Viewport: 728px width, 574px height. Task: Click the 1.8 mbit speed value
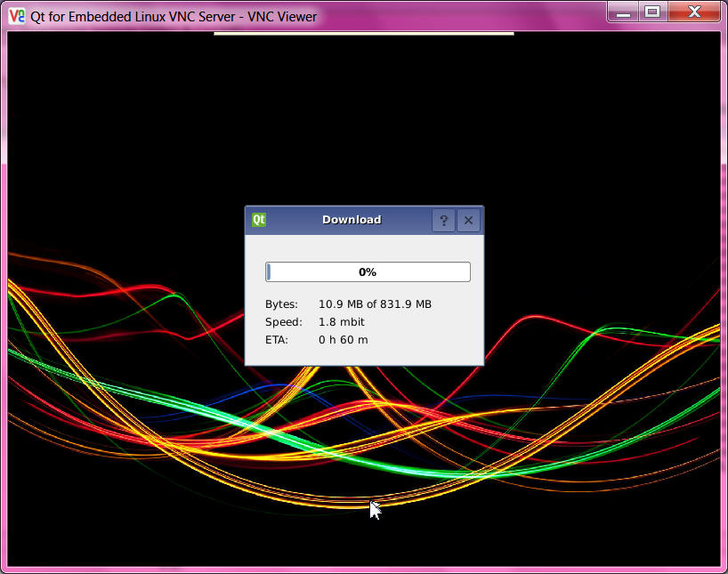342,322
